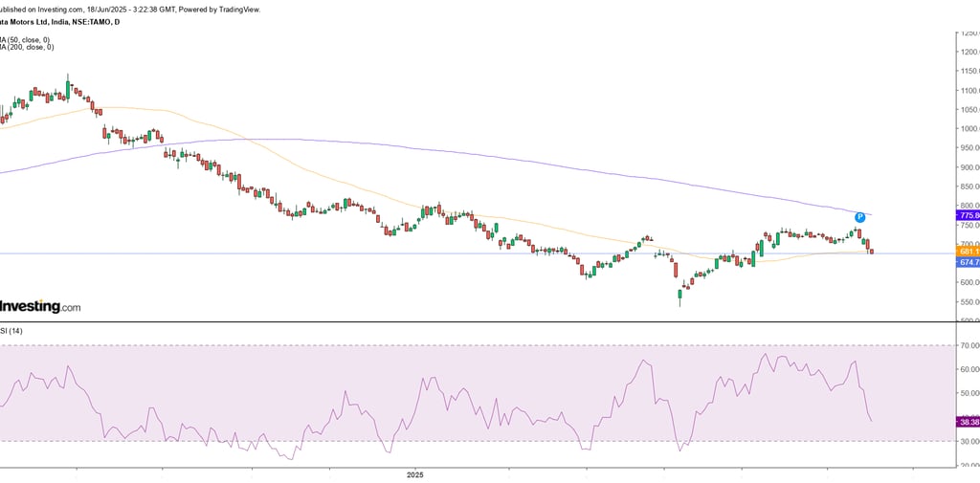
Task: Click the 1050 price axis label
Action: pos(970,110)
